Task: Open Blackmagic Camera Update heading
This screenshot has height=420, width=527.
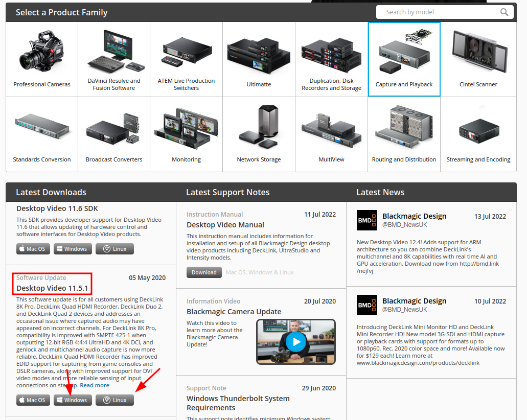Action: point(234,312)
